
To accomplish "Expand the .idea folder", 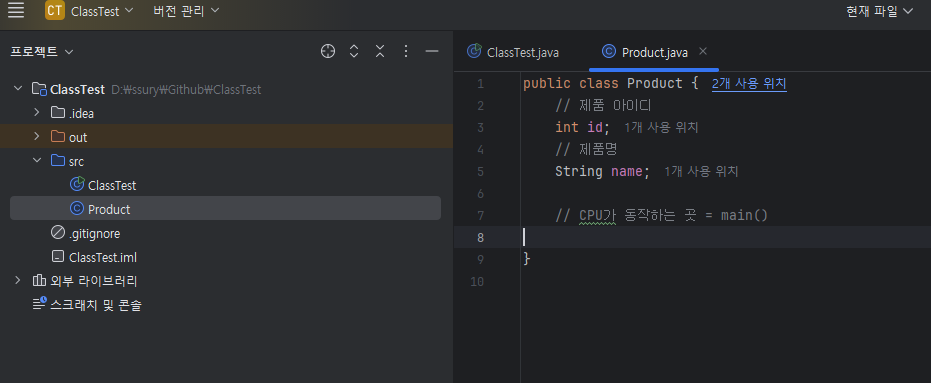I will tap(36, 112).
